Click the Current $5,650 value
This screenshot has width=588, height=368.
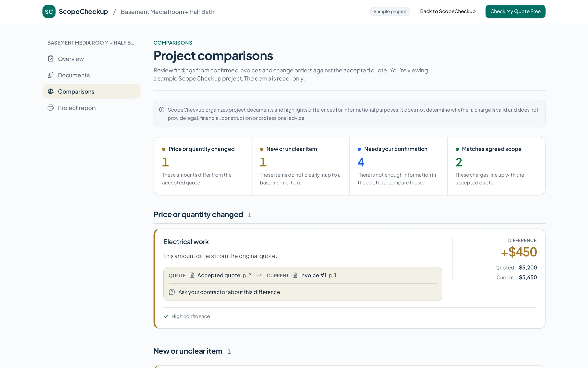528,277
